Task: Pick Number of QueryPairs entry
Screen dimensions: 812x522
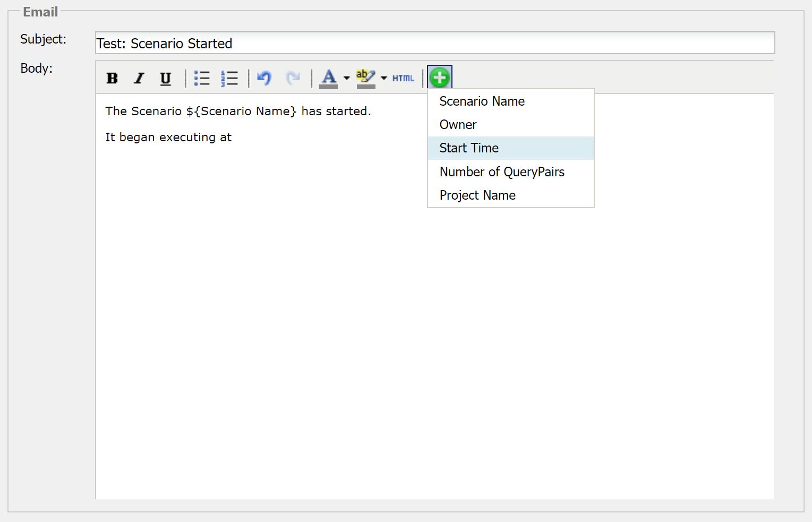Action: [511, 172]
